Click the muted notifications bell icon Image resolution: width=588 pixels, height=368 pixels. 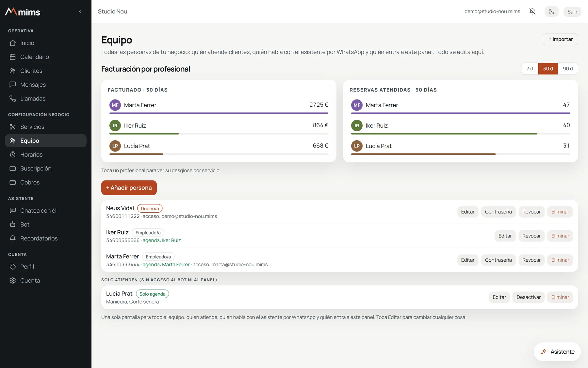tap(532, 11)
